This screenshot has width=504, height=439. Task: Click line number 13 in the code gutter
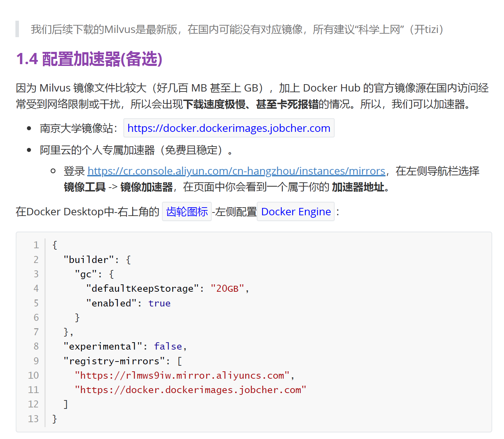pos(33,419)
